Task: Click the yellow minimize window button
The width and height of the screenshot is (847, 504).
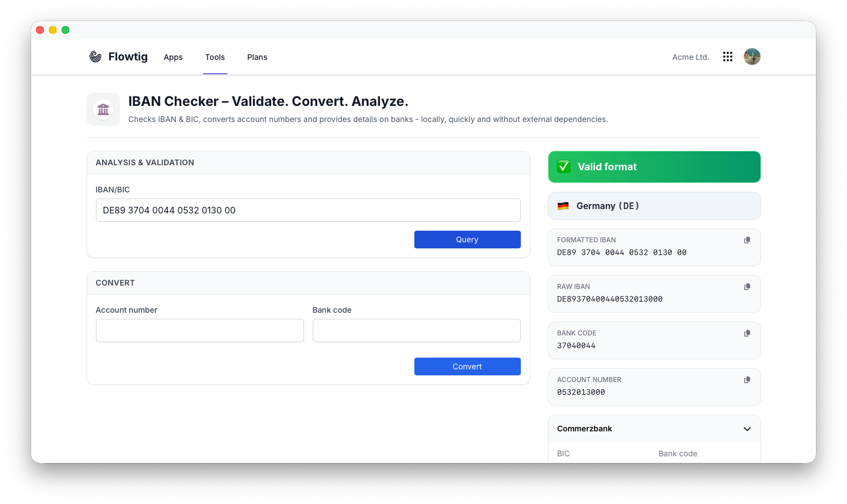Action: pos(53,30)
